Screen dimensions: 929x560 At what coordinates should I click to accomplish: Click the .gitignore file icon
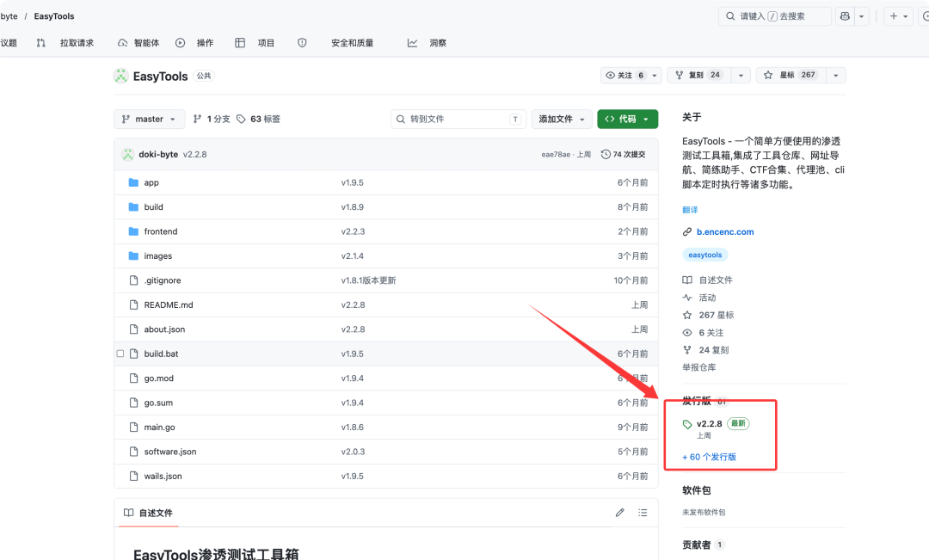click(x=134, y=280)
